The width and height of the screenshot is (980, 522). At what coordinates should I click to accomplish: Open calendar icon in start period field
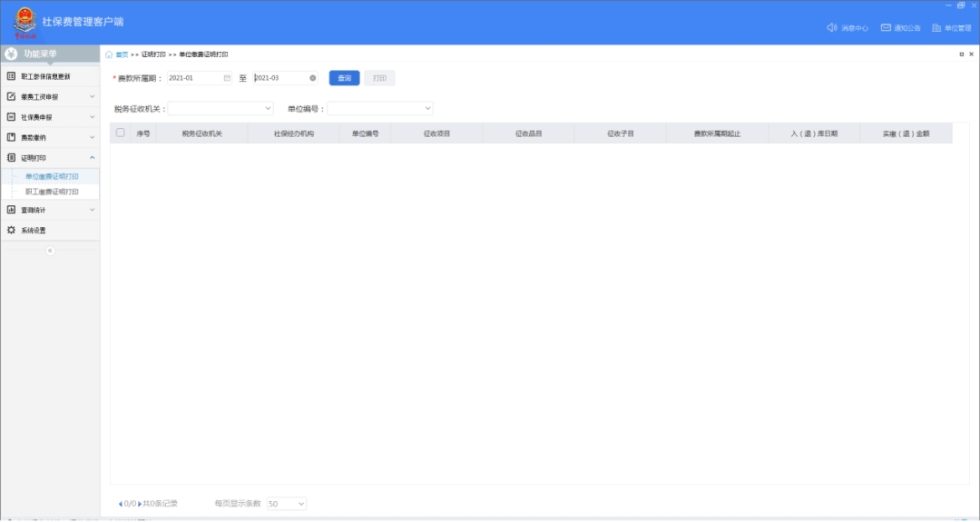(x=227, y=78)
